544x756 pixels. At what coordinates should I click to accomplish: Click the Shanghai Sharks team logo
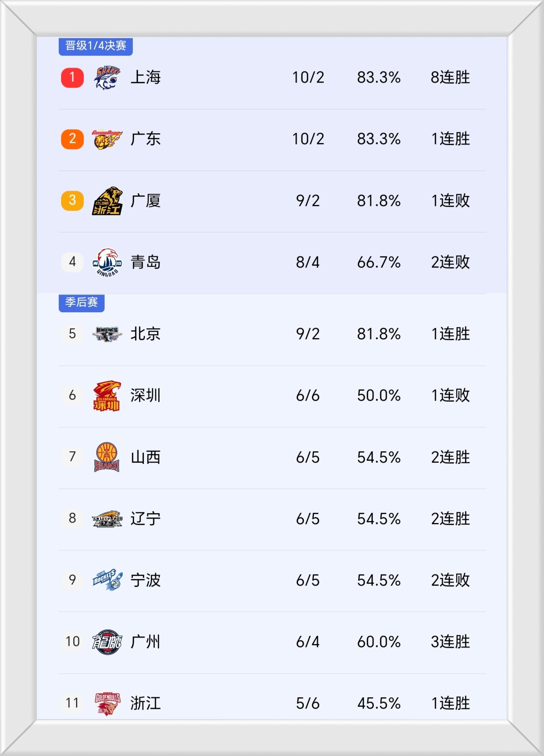click(107, 78)
